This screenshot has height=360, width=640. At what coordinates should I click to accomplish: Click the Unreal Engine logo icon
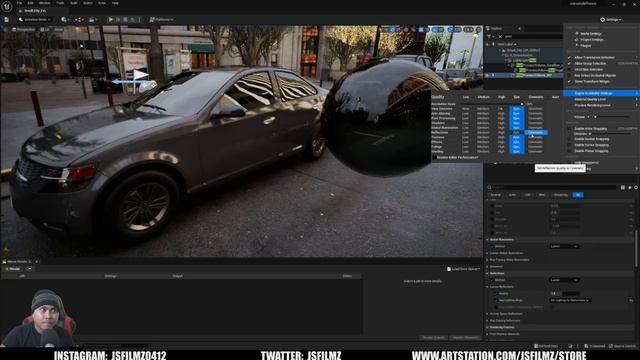(x=7, y=6)
